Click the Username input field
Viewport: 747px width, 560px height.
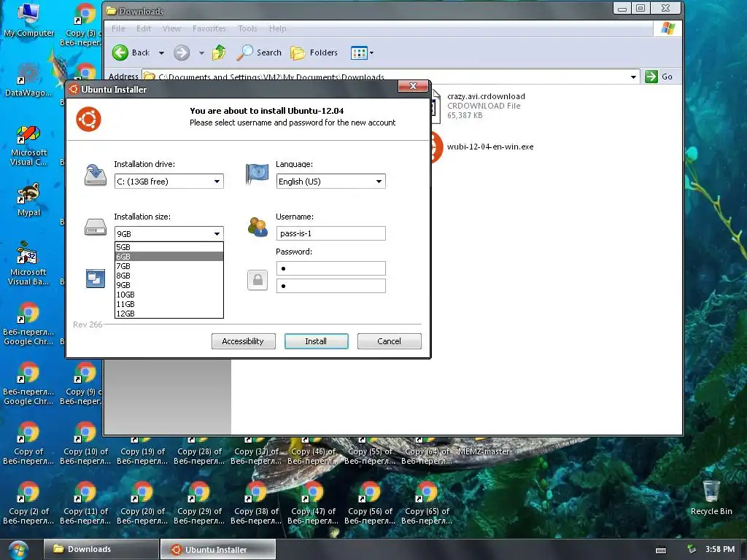pyautogui.click(x=330, y=233)
